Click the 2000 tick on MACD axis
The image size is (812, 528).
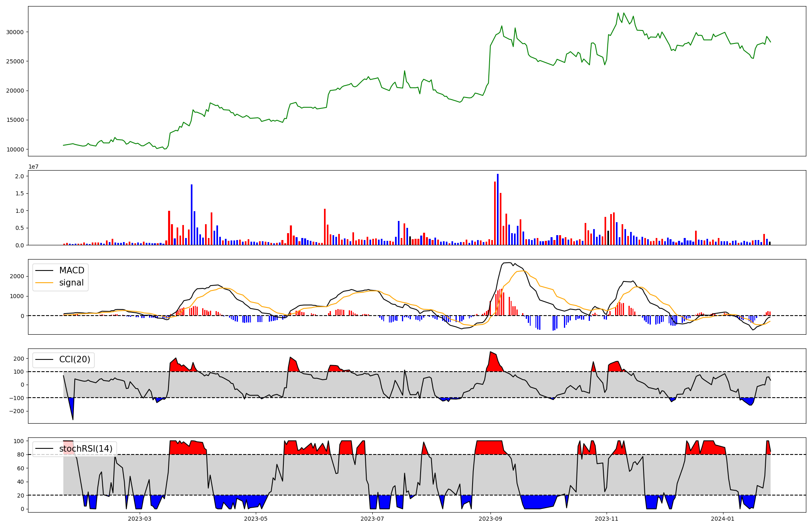[x=17, y=276]
